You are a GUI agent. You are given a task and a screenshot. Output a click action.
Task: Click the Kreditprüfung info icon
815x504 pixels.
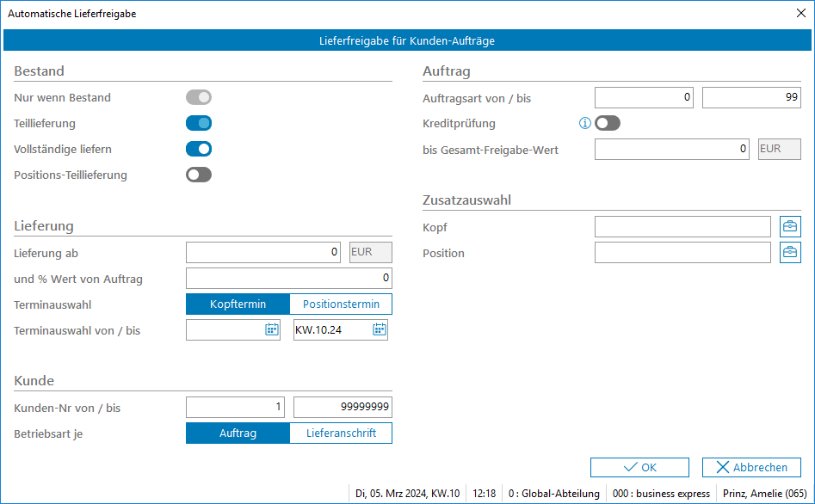tap(585, 124)
